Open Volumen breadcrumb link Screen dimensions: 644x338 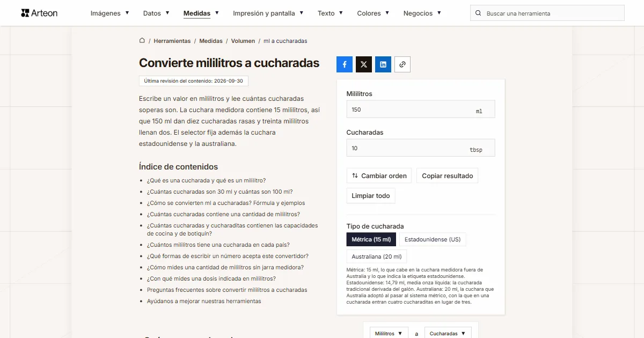[243, 41]
